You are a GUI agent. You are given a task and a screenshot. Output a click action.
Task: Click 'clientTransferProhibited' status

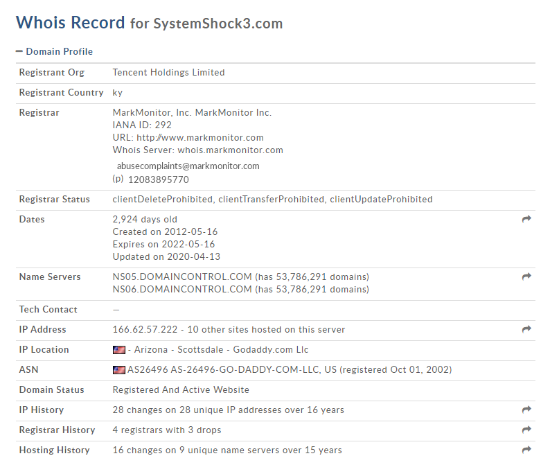[271, 199]
